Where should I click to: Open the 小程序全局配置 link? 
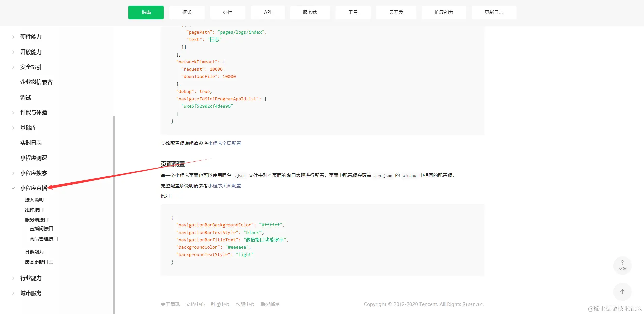coord(224,143)
